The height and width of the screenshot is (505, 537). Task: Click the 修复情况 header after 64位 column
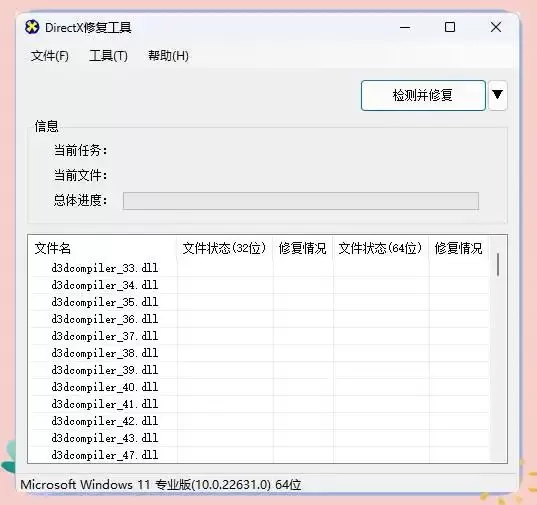459,248
